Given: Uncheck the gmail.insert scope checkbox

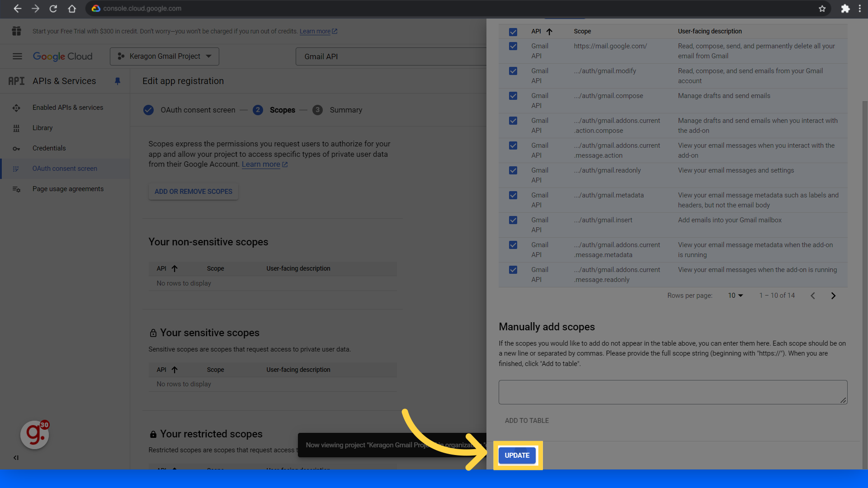Looking at the screenshot, I should (x=513, y=220).
